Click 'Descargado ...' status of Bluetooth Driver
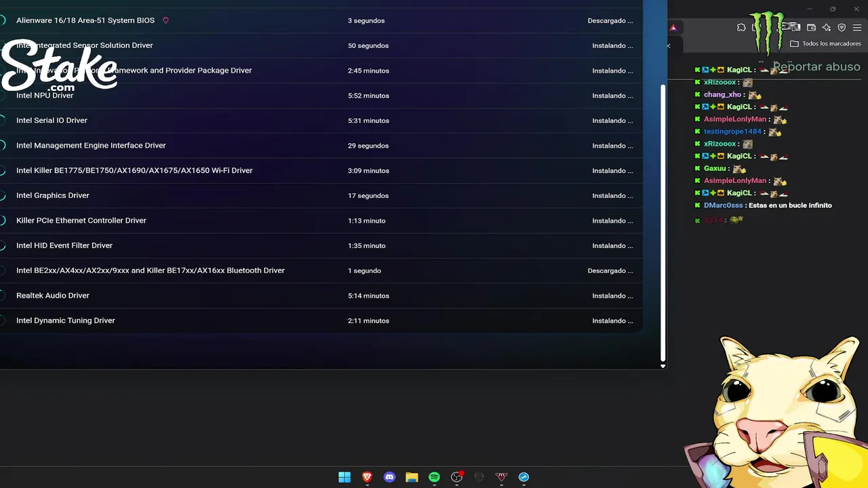The image size is (868, 488). [x=610, y=270]
